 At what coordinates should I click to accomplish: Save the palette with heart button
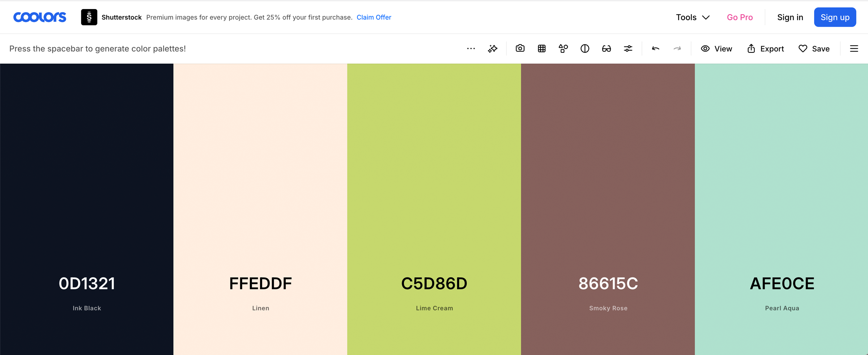pos(814,48)
